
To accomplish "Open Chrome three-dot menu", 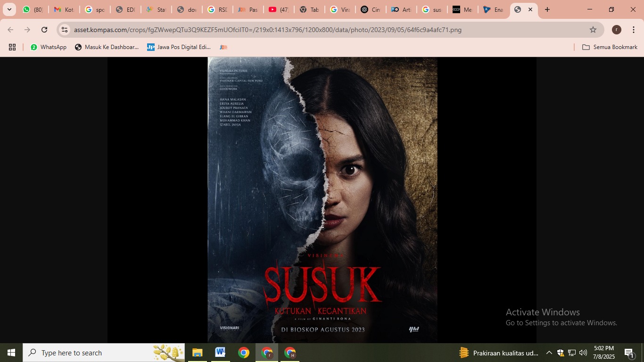I will (634, 30).
